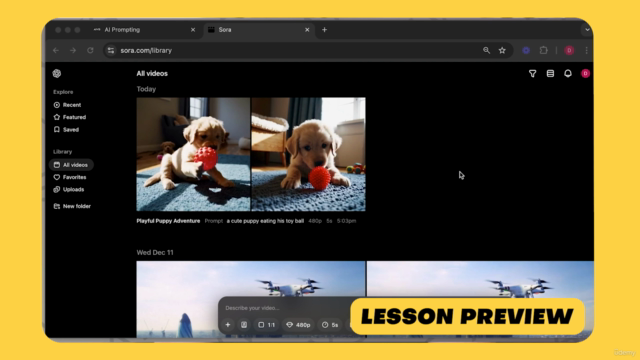Open the 480p resolution dropdown
The width and height of the screenshot is (640, 360).
click(298, 325)
